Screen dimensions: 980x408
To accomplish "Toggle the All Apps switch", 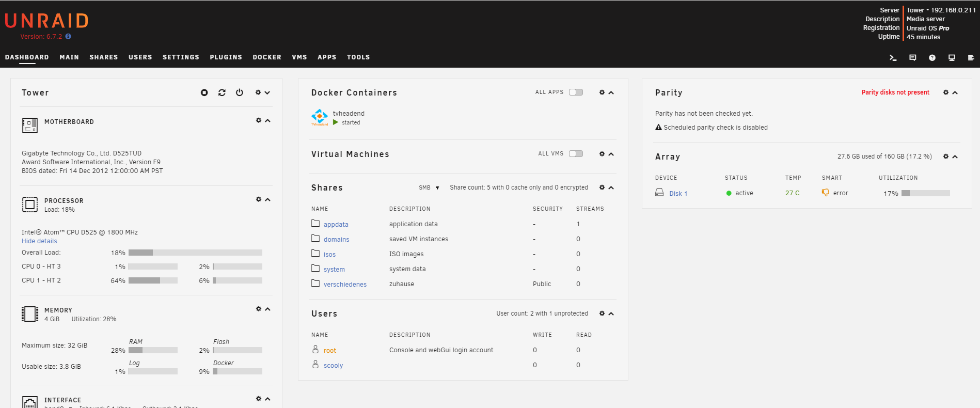I will 576,92.
